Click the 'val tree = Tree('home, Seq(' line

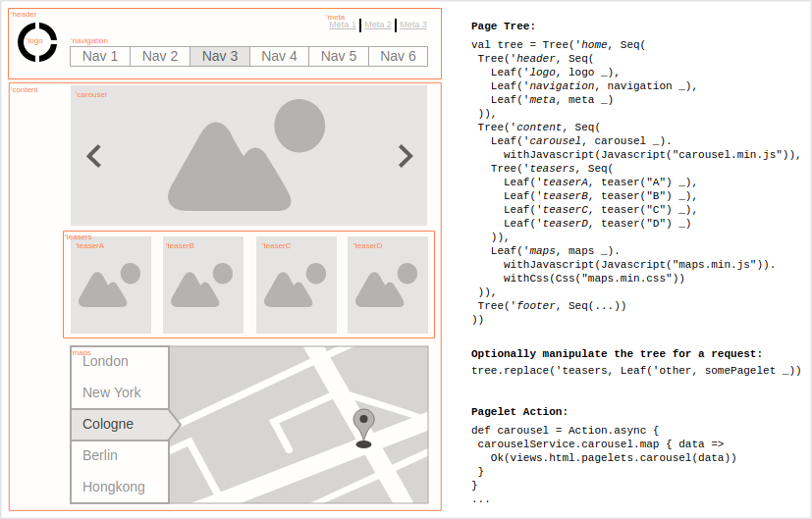[x=559, y=45]
